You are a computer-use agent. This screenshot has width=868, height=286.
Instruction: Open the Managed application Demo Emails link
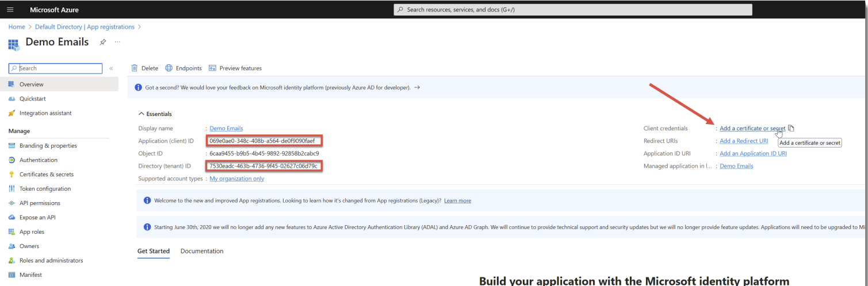(736, 166)
